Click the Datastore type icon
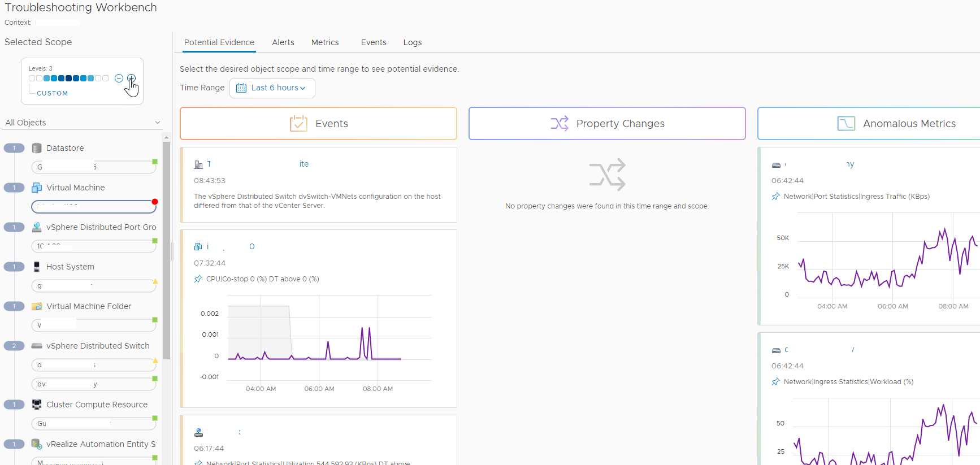The height and width of the screenshot is (465, 980). pyautogui.click(x=37, y=148)
